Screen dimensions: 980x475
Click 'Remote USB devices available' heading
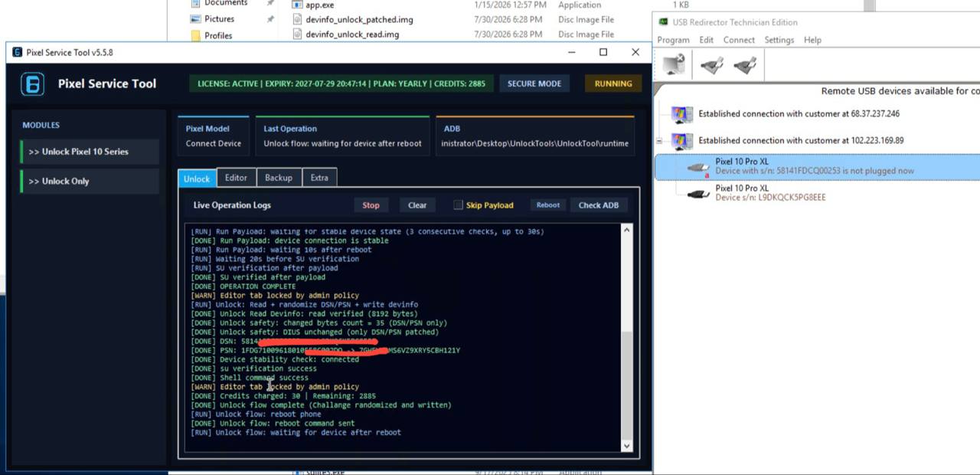[x=900, y=90]
